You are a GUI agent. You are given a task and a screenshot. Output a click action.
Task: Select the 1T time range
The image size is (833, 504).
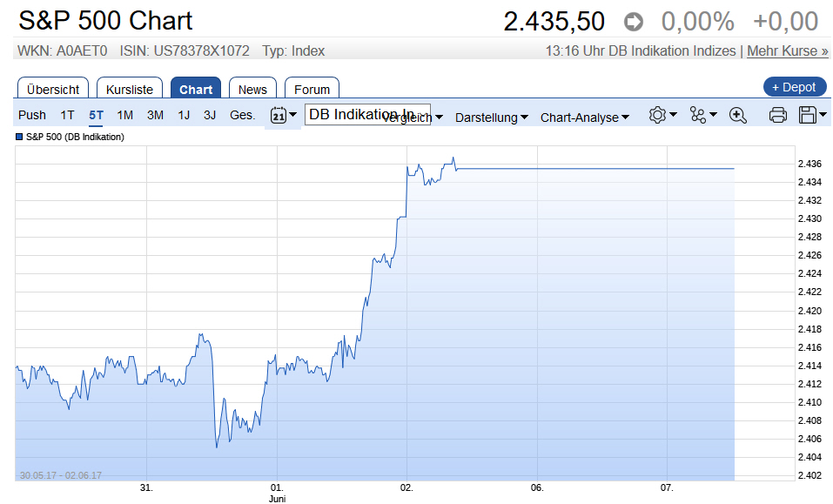[67, 115]
